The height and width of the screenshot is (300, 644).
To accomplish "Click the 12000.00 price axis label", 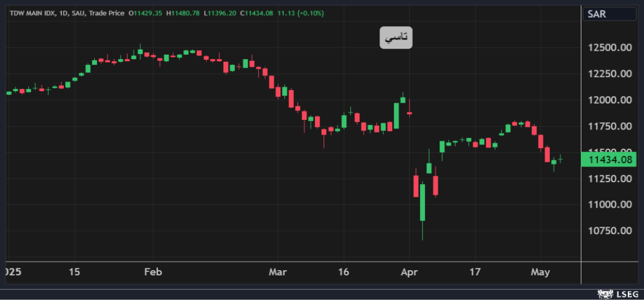I will coord(610,100).
